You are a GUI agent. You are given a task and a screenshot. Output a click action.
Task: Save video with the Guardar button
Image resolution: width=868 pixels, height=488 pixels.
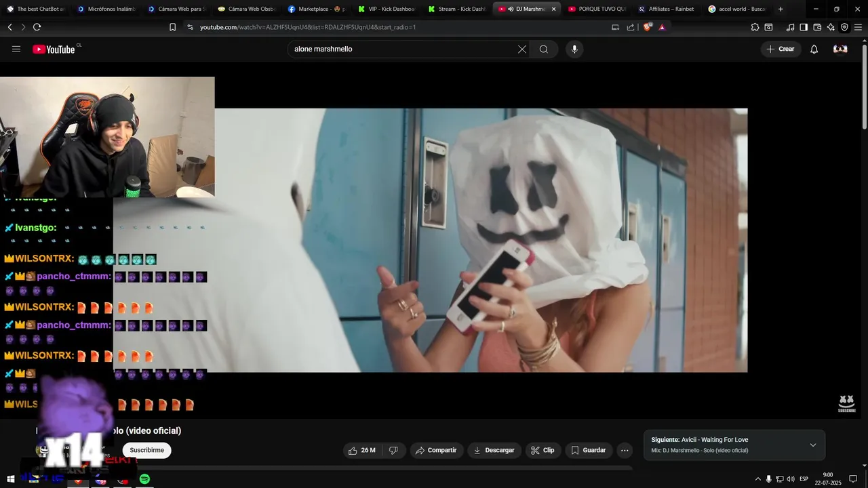point(588,450)
